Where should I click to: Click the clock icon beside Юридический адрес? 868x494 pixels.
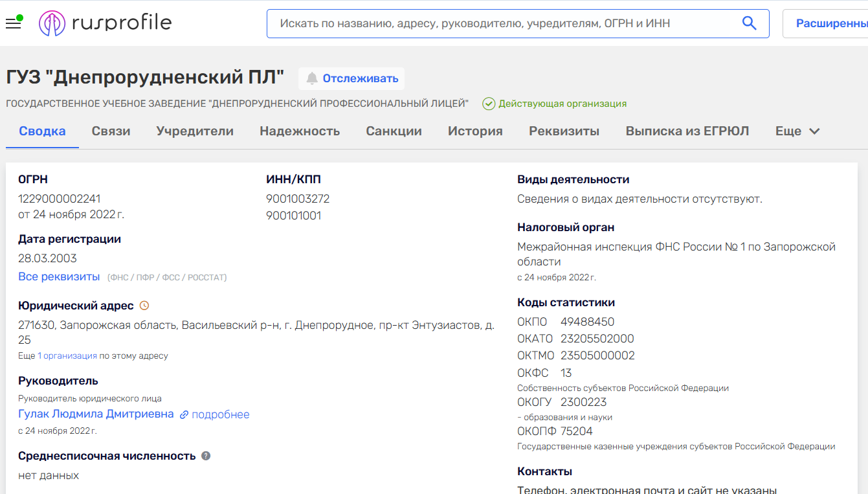coord(144,306)
